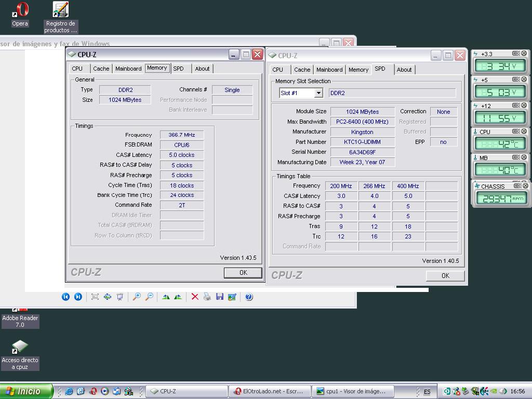Launch Opera from the quick launch bar

tap(93, 391)
